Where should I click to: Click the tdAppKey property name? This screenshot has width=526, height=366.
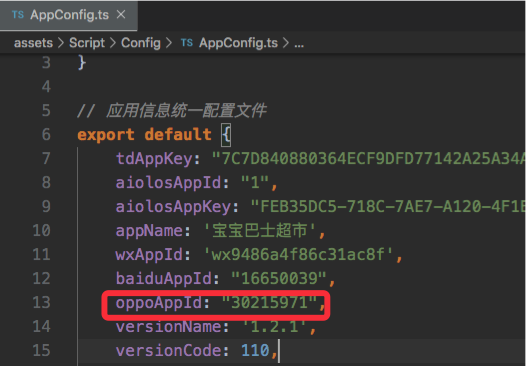point(154,159)
